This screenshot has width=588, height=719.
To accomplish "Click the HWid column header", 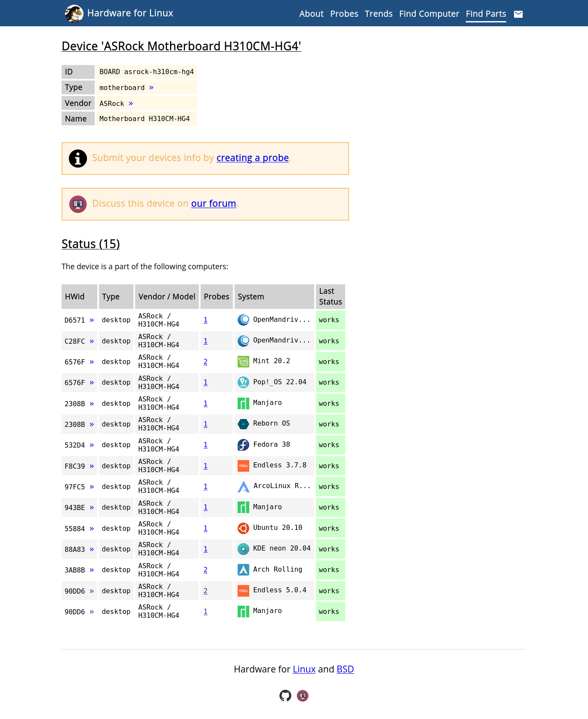I will tap(78, 296).
